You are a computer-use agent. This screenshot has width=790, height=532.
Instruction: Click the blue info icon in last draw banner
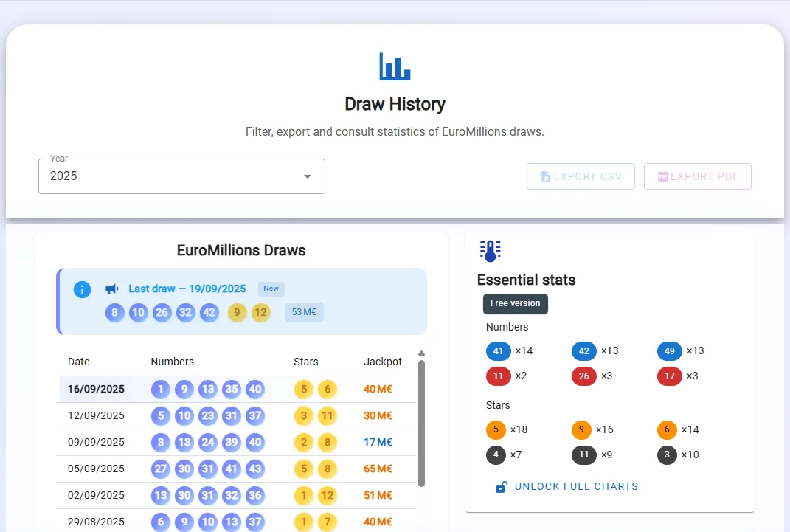82,289
